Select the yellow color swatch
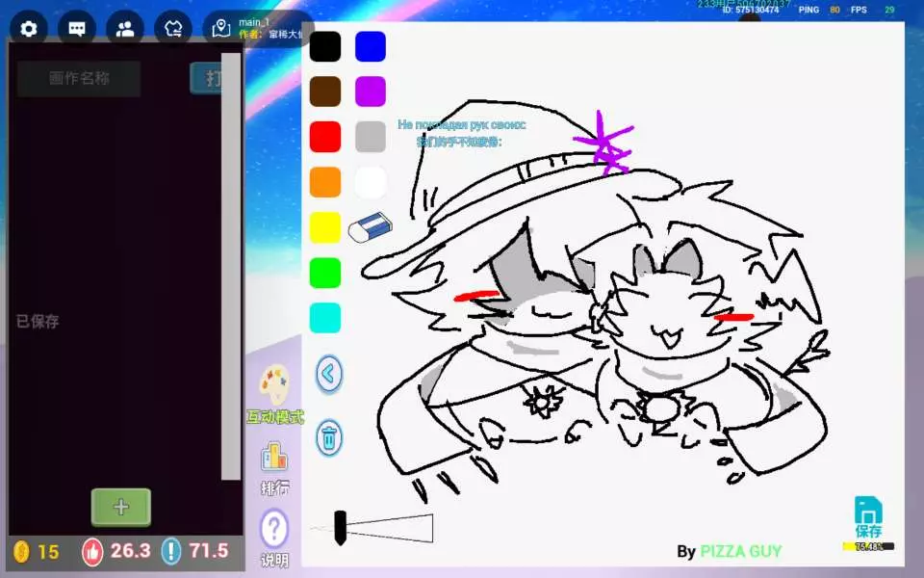The width and height of the screenshot is (924, 578). [325, 227]
